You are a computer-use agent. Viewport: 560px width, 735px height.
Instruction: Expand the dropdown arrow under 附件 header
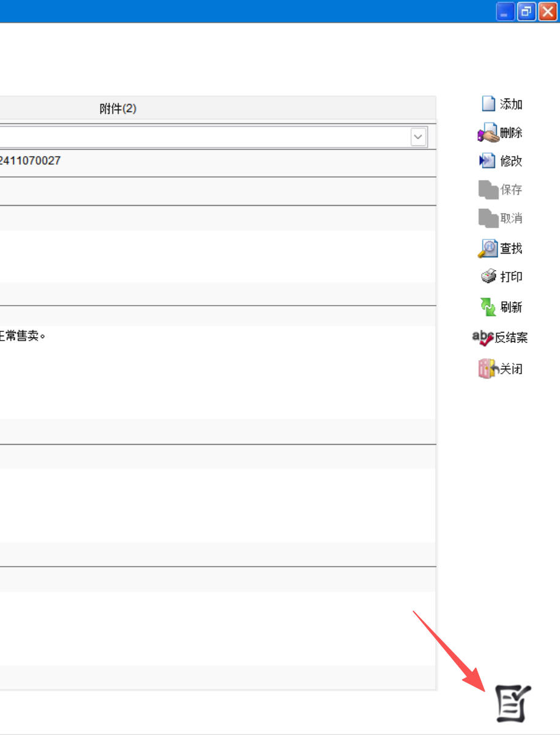coord(419,137)
